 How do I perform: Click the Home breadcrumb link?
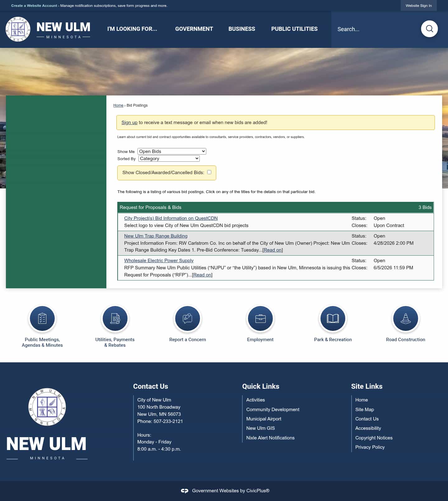(x=118, y=105)
